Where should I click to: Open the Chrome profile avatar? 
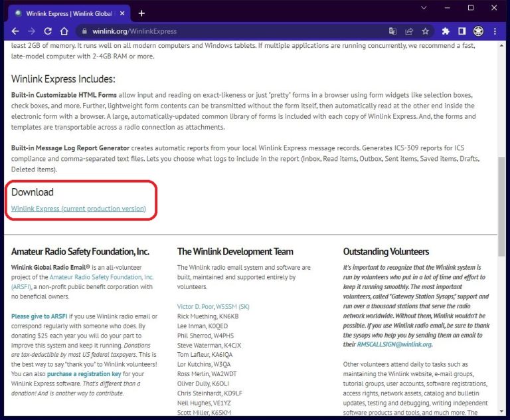478,31
